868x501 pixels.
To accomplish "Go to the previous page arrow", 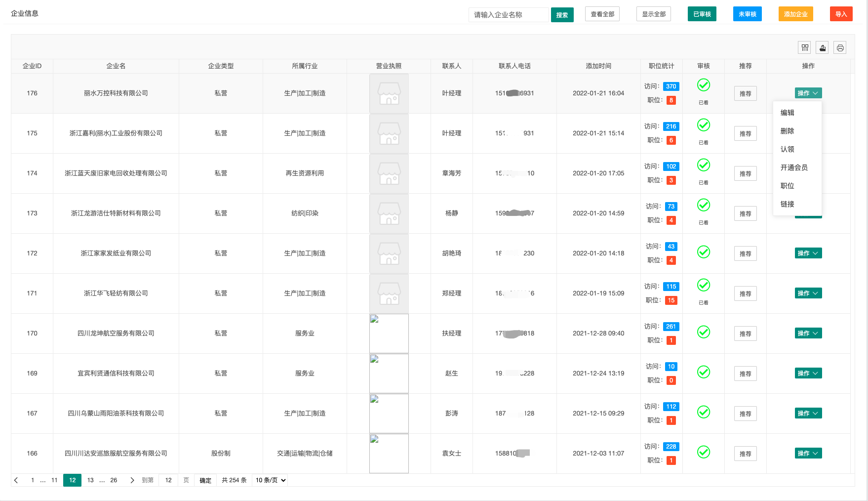I will (16, 480).
